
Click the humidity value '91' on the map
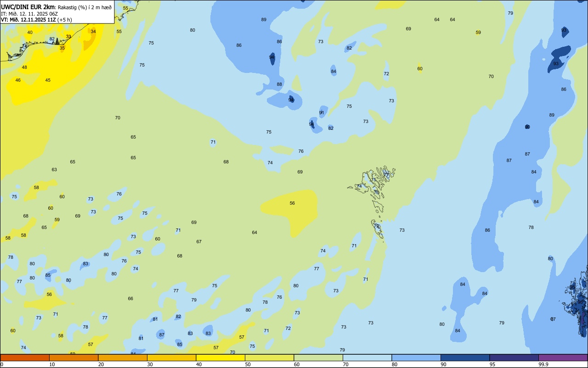coord(322,112)
